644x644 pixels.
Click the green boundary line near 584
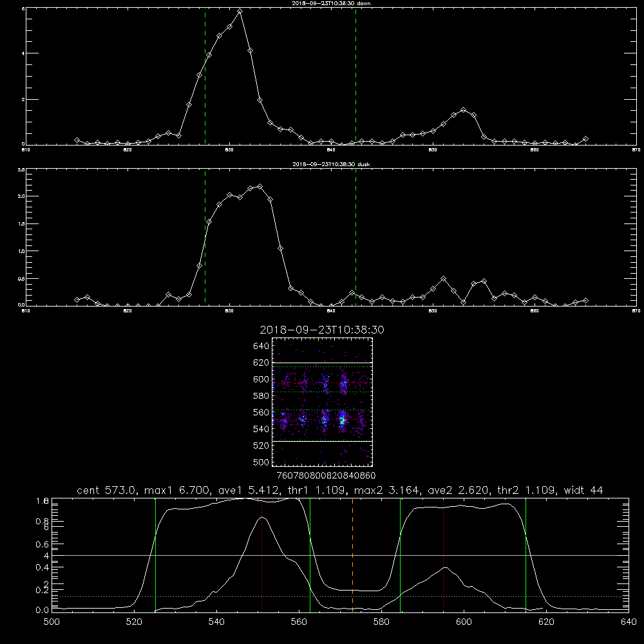point(400,555)
